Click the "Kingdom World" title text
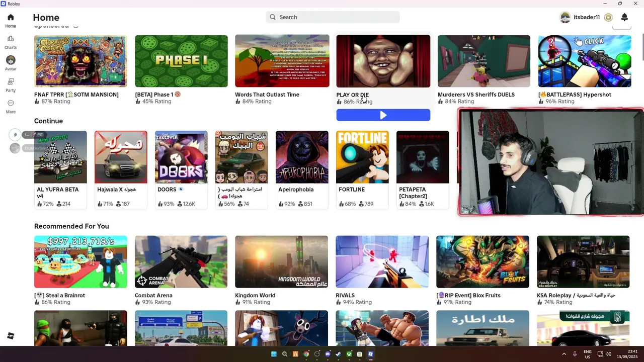Screen dimensions: 644x362 click(x=255, y=296)
